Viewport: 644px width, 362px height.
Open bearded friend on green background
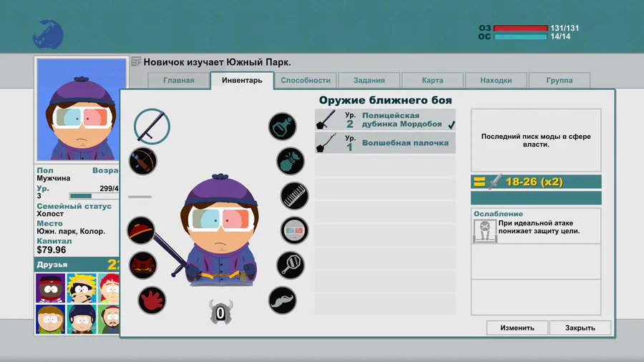[109, 319]
